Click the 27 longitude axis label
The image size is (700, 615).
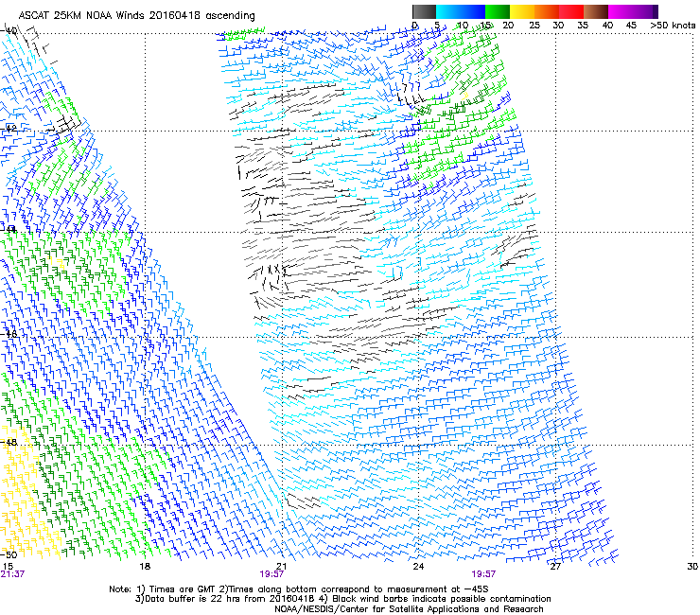[555, 566]
